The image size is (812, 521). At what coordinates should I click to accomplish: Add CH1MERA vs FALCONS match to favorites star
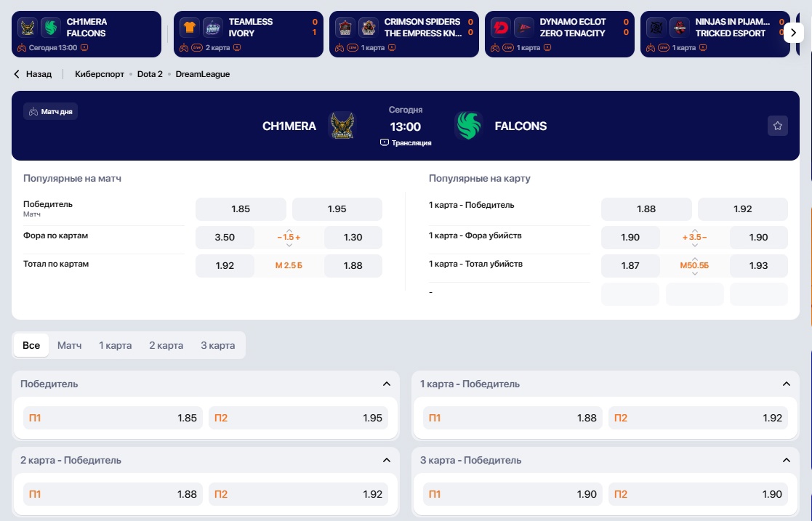click(777, 126)
